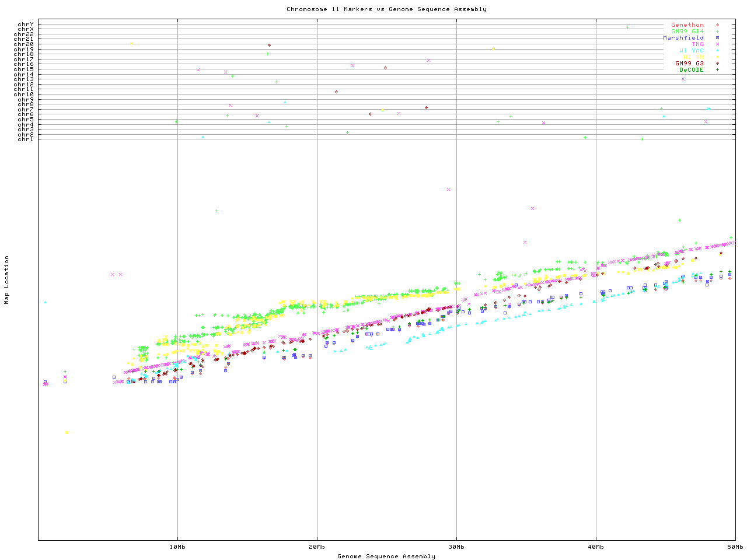This screenshot has height=560, width=747.
Task: Click the DeCODE legend text
Action: 692,70
